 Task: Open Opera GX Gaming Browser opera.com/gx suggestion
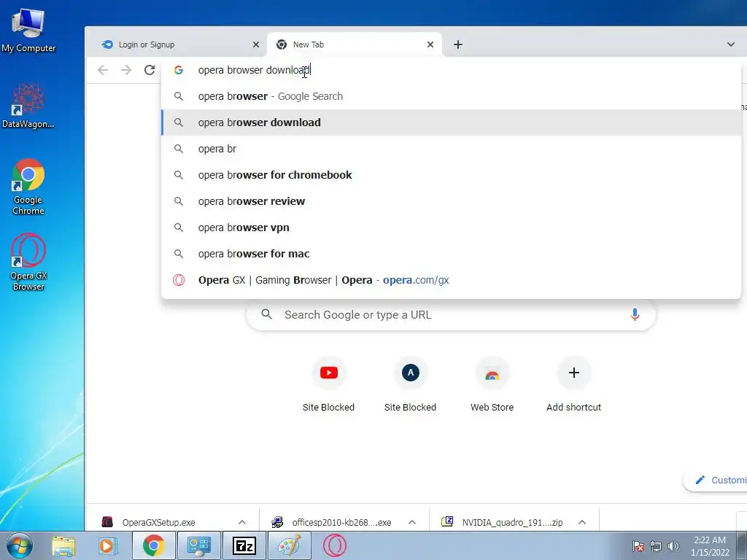click(451, 280)
